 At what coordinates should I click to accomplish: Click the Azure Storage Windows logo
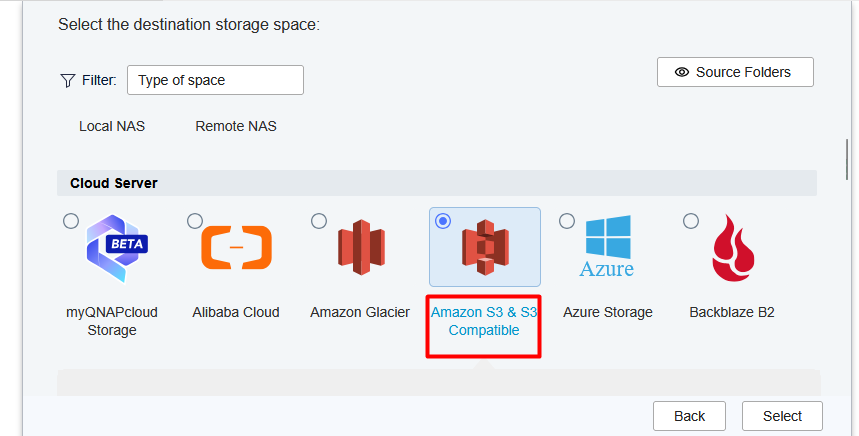[x=608, y=247]
